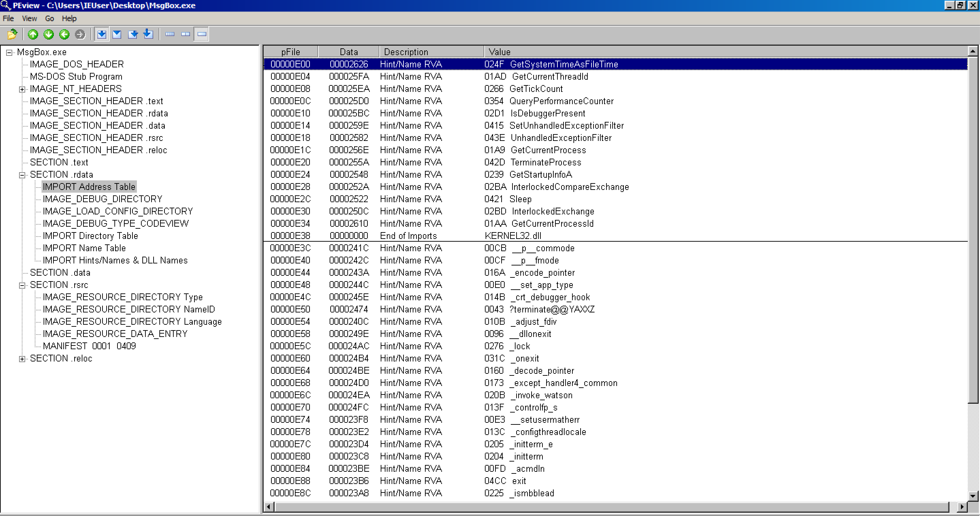Screen dimensions: 980x516
Task: Click the last blue down-arrow address icon
Action: [148, 34]
